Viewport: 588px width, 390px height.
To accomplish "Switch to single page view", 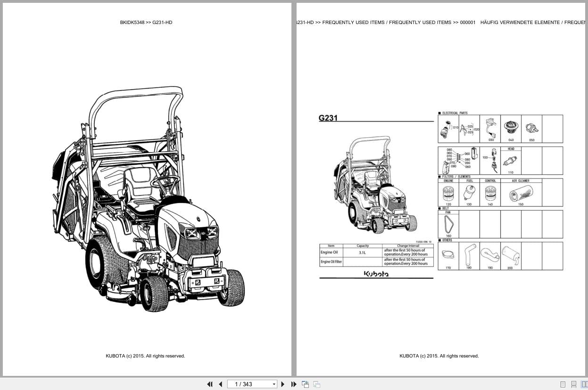I will click(x=563, y=384).
